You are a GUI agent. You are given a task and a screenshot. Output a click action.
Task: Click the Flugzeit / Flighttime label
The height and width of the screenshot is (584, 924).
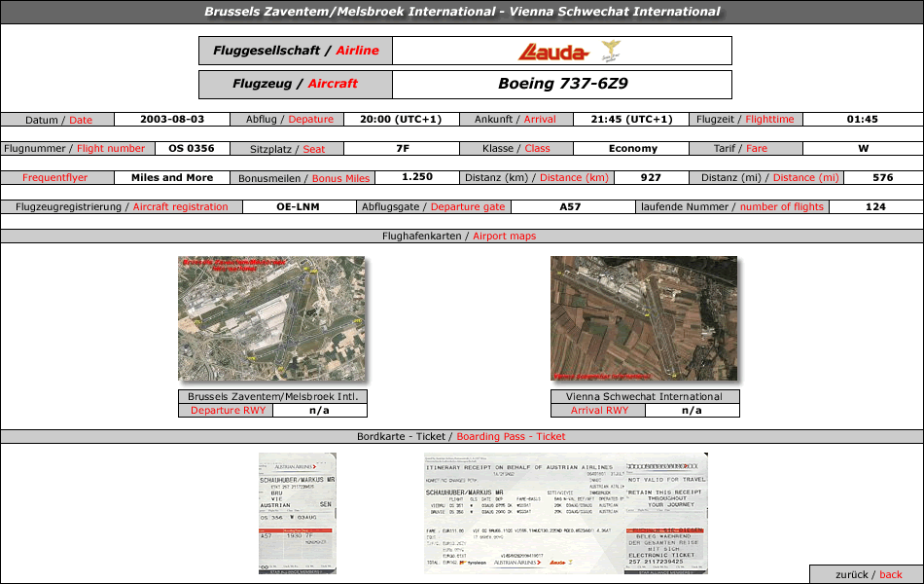pos(746,119)
